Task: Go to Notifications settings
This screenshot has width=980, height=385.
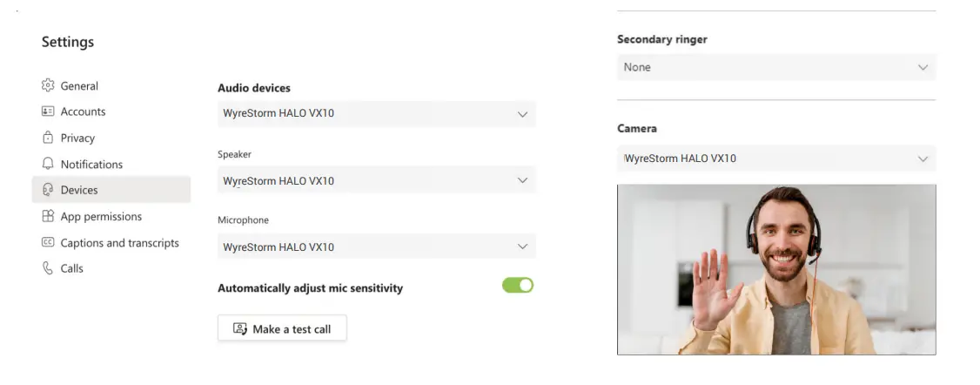Action: pos(91,164)
